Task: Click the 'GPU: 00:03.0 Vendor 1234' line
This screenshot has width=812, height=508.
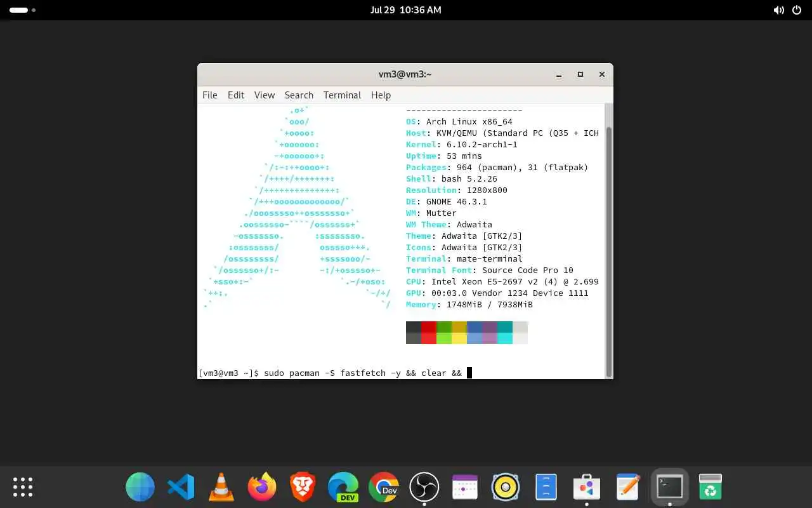Action: [x=497, y=293]
